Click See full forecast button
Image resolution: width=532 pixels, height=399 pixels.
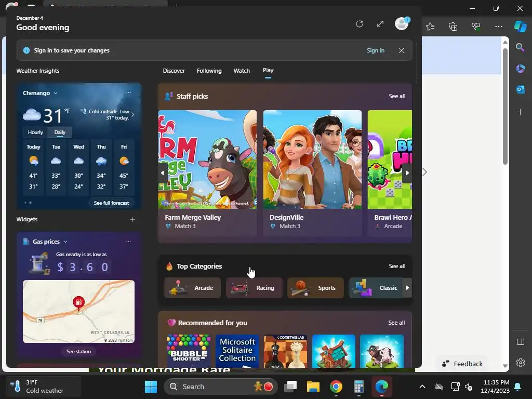[111, 203]
